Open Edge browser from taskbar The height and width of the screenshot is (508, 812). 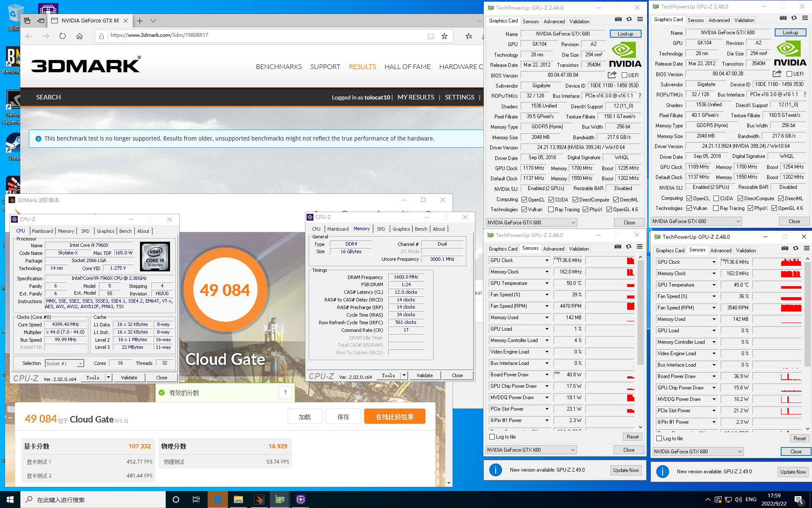click(x=218, y=500)
